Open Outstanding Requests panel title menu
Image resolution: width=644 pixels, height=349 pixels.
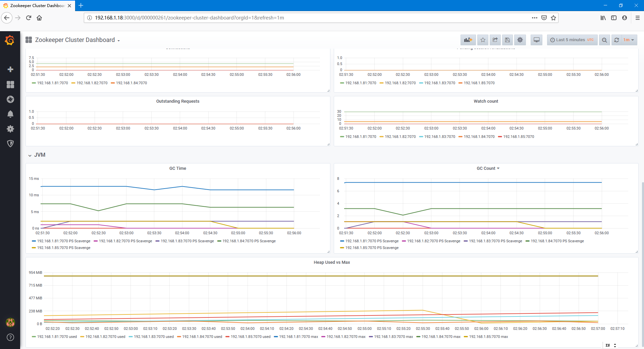(x=178, y=101)
